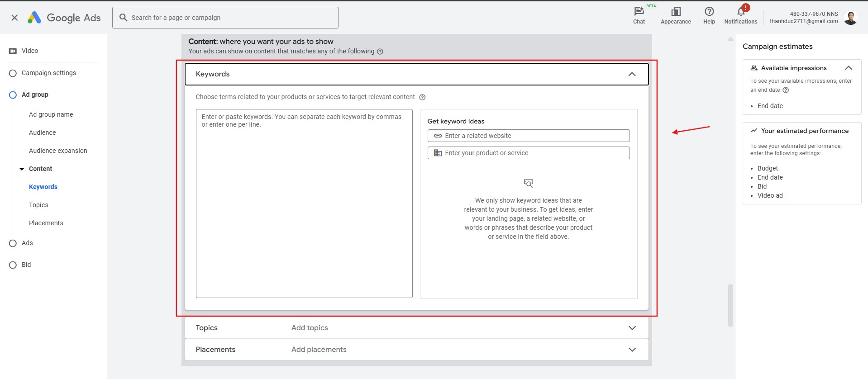Collapse the Available impressions card
Image resolution: width=868 pixels, height=379 pixels.
coord(848,68)
